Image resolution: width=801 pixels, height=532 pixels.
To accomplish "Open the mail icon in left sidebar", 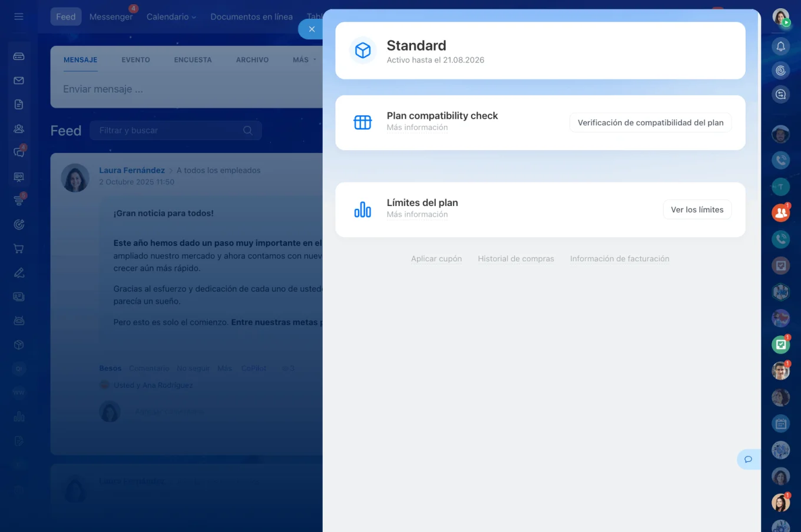I will point(19,81).
